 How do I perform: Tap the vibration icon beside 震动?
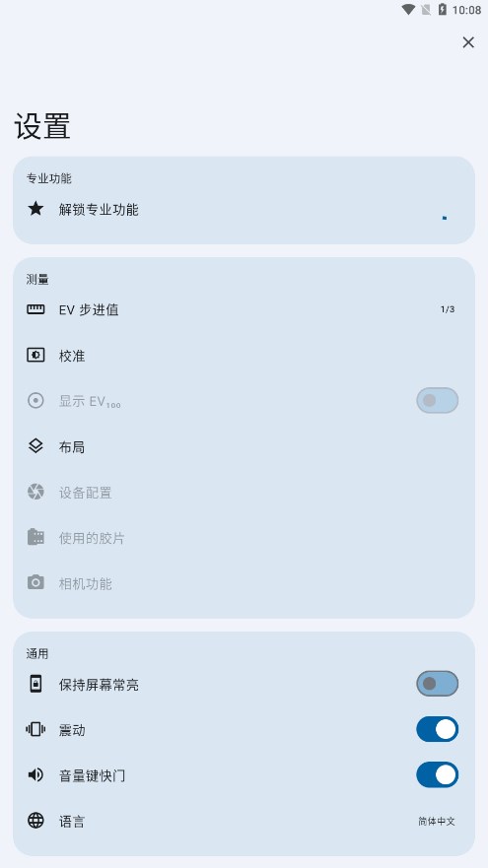coord(35,730)
